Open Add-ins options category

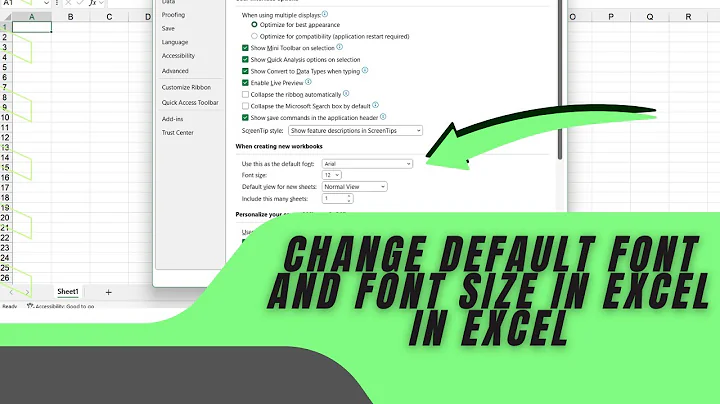click(172, 119)
